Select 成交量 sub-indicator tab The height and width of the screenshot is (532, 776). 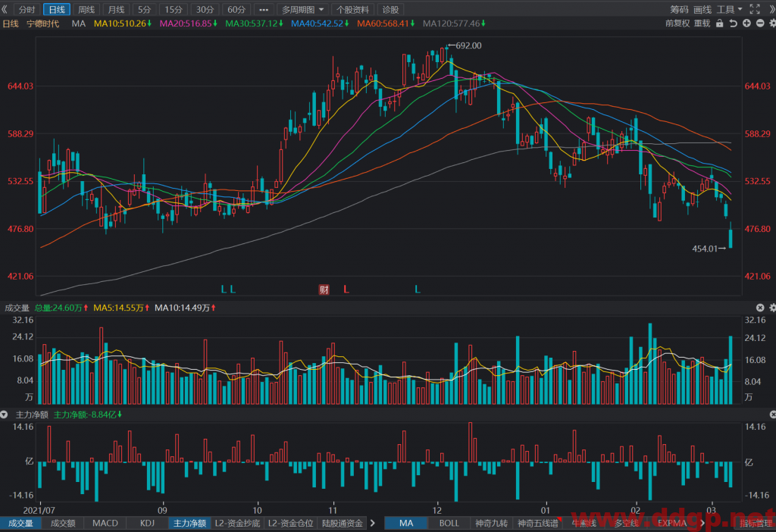20,523
